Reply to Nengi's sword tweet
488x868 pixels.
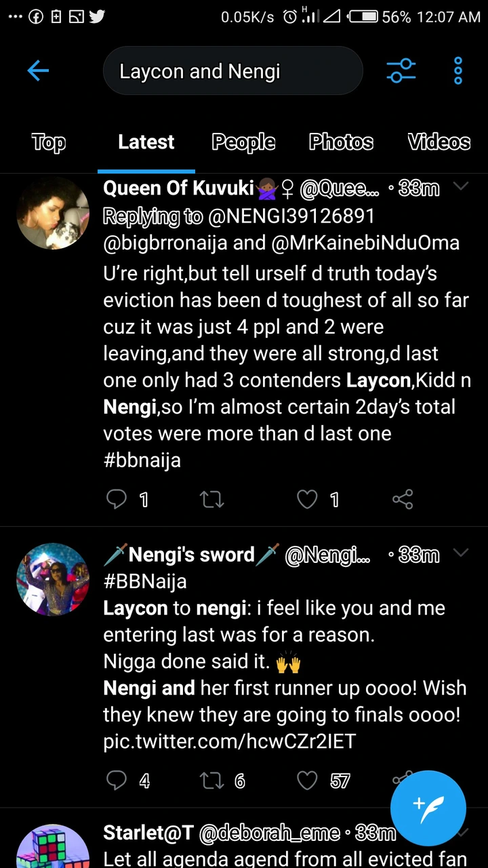[x=117, y=781]
